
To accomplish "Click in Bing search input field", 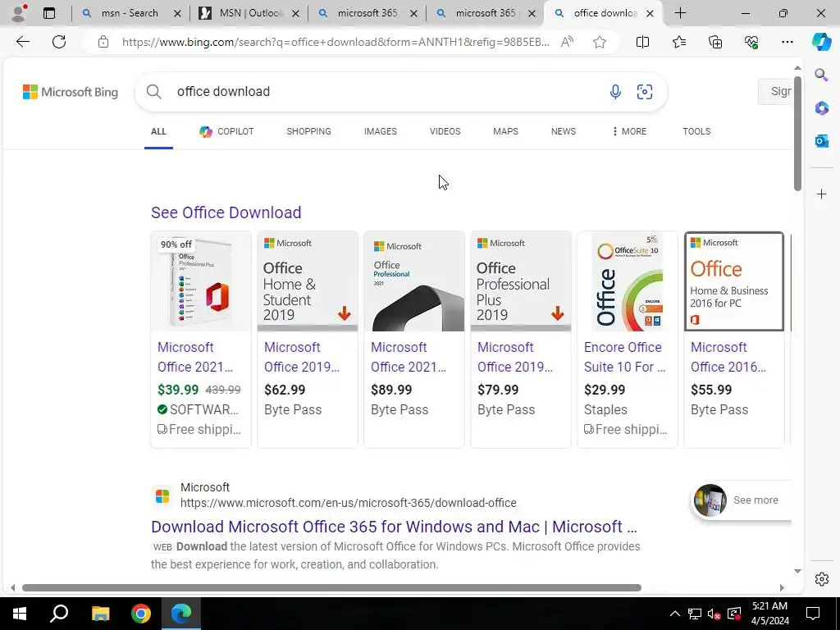I will tap(386, 92).
